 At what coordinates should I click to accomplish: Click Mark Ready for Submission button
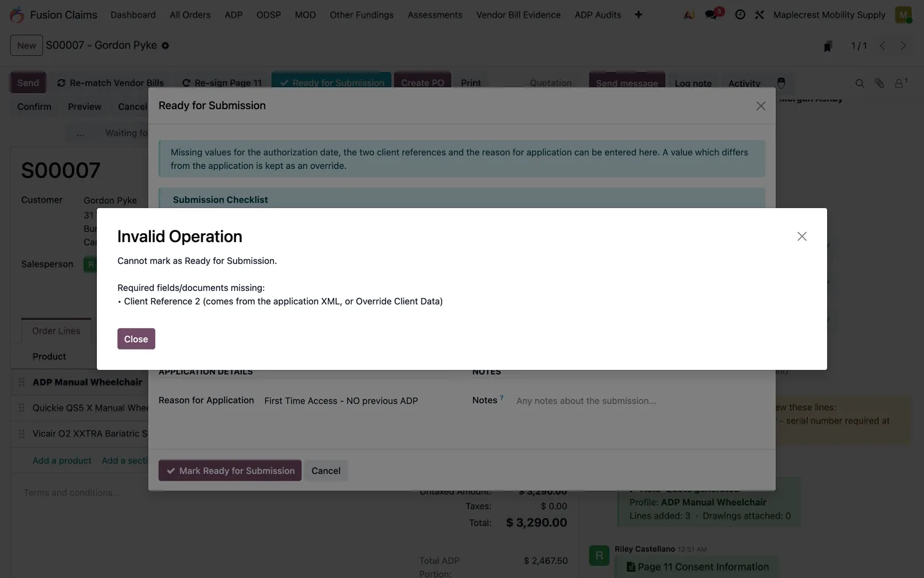[230, 471]
